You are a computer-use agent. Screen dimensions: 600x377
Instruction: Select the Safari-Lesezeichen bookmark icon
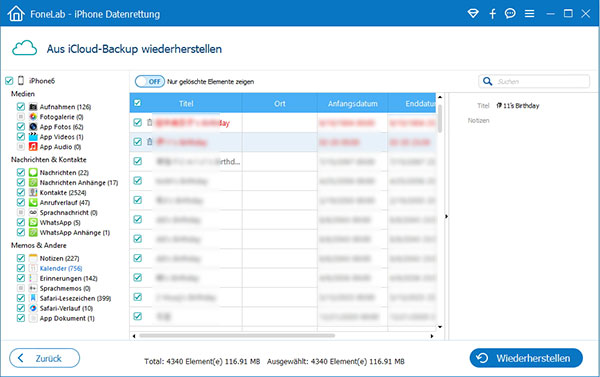coord(33,298)
